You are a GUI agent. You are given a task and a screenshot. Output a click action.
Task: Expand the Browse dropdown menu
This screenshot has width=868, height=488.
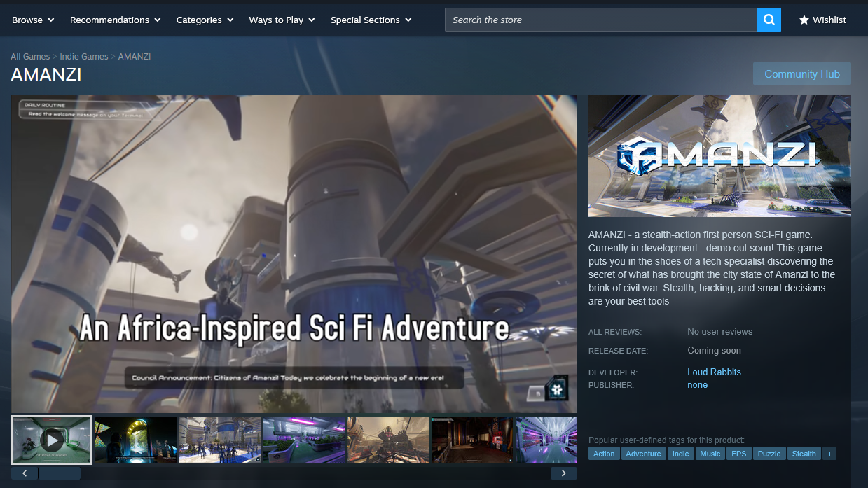coord(33,20)
